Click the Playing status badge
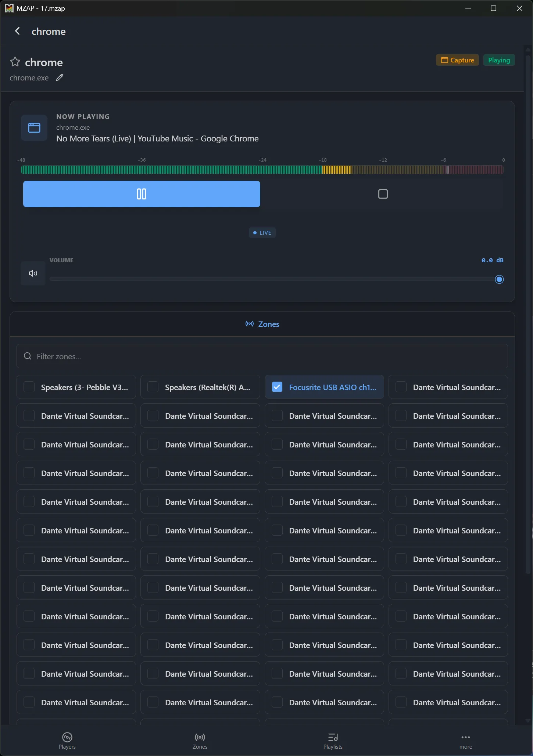This screenshot has height=756, width=533. [x=499, y=60]
